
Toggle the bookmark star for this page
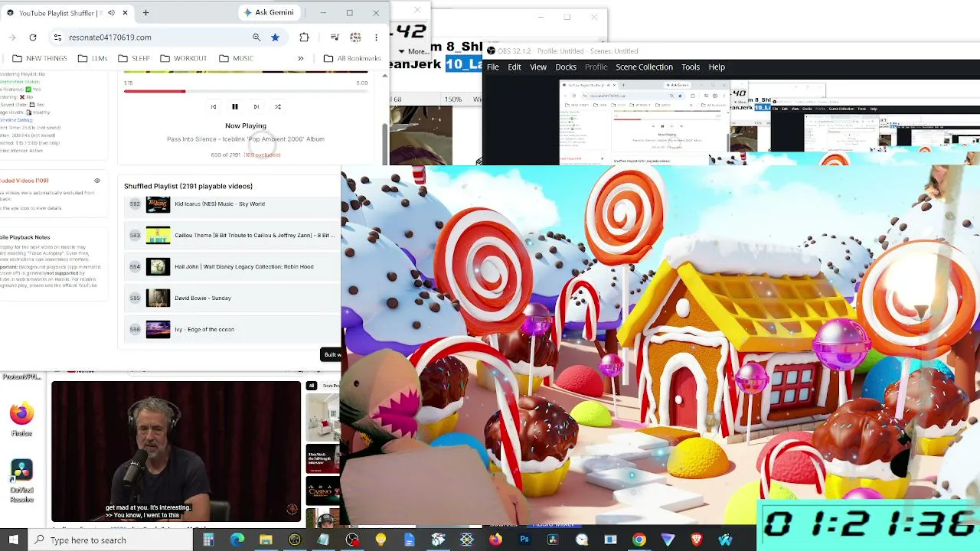[x=275, y=37]
